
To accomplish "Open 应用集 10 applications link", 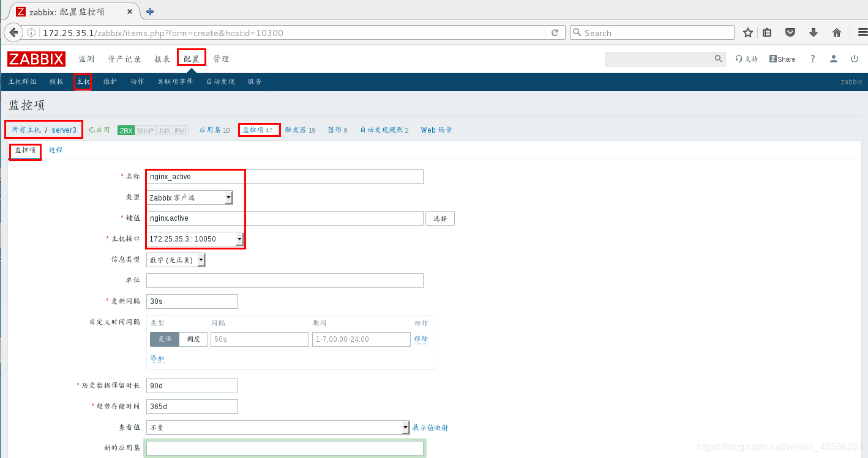I will click(214, 130).
